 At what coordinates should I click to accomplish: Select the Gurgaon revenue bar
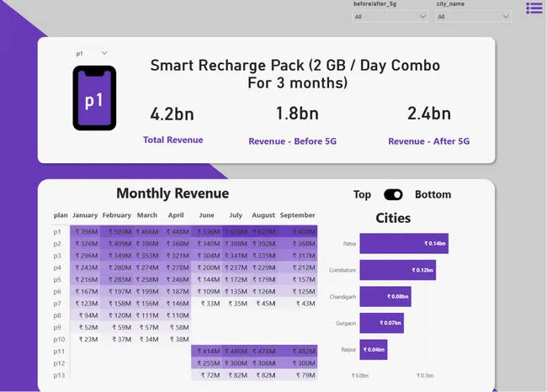coord(381,323)
